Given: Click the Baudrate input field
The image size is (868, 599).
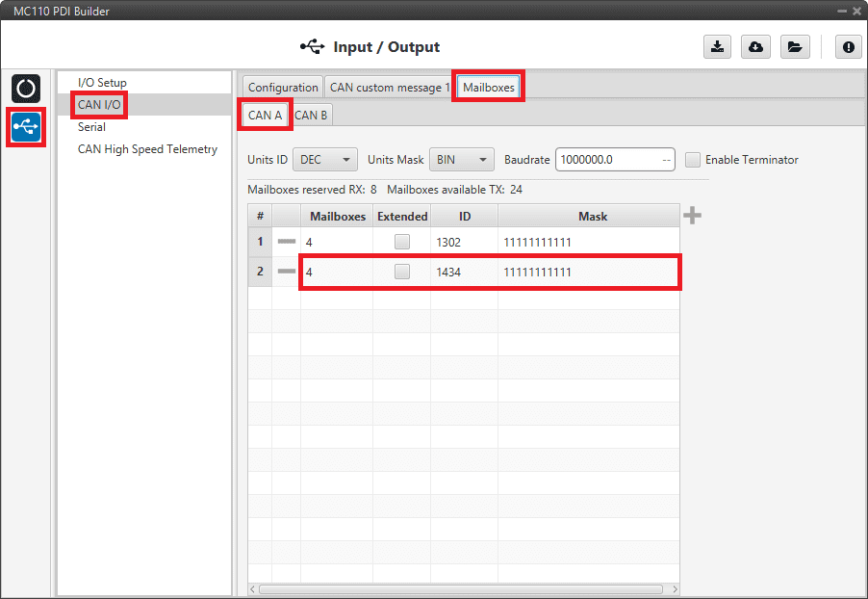Looking at the screenshot, I should click(x=606, y=160).
